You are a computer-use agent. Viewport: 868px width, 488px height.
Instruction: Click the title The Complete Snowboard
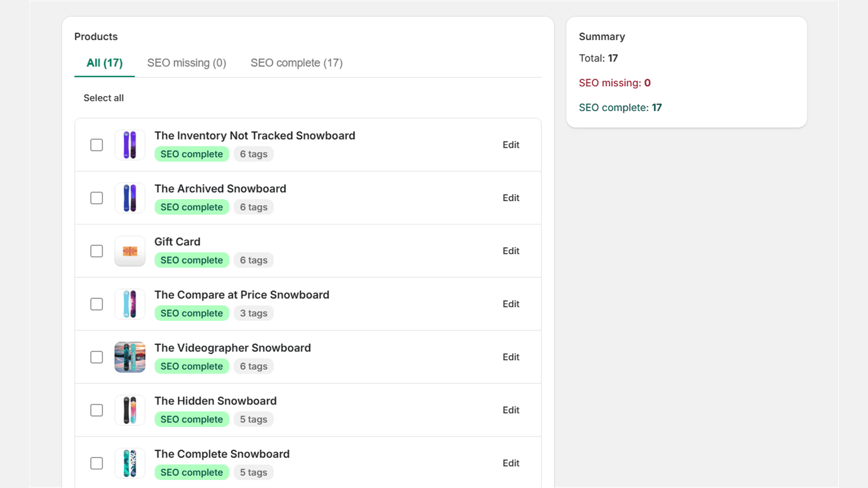click(x=222, y=454)
